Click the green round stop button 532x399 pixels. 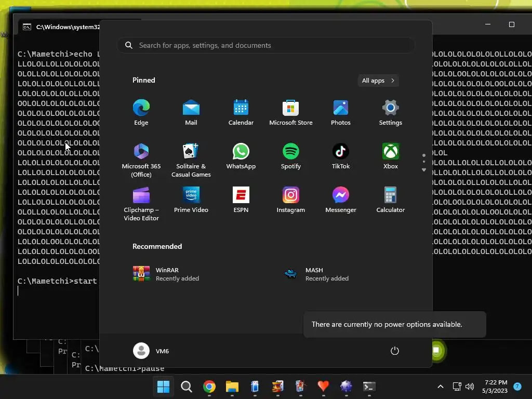point(436,350)
